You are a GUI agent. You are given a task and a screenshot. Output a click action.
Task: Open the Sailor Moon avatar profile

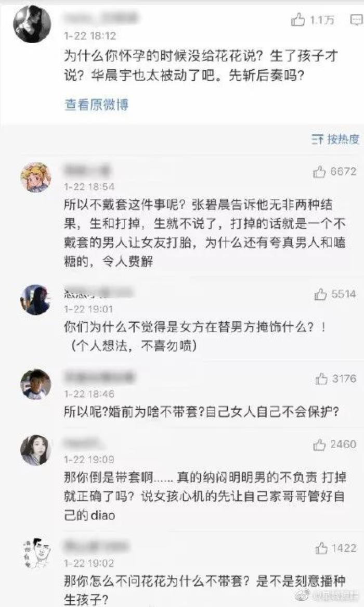[x=35, y=178]
